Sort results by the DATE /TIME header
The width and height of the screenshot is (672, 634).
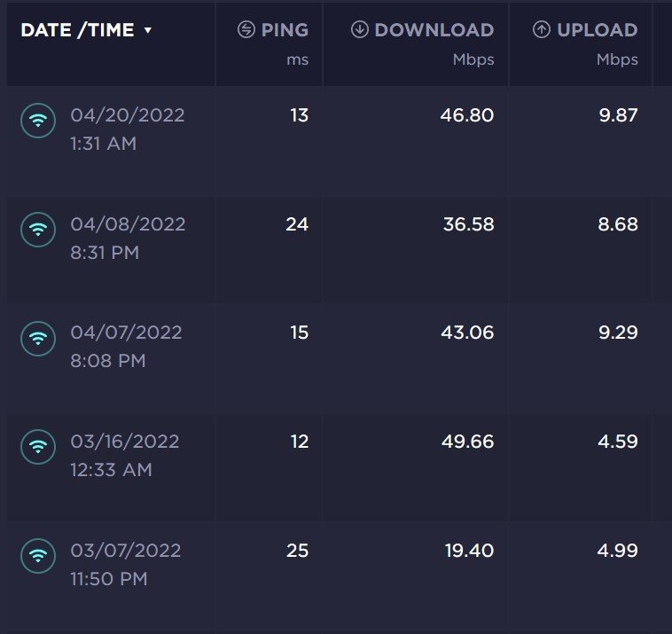click(77, 30)
